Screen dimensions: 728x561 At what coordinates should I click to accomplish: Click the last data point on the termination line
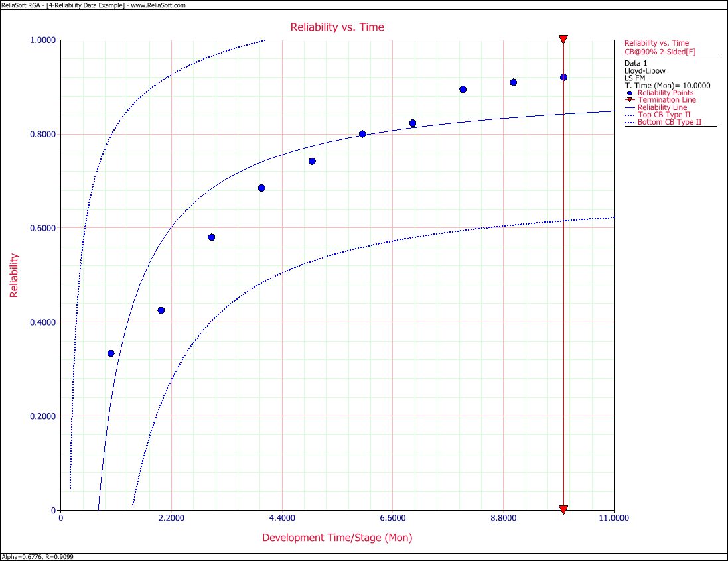563,77
